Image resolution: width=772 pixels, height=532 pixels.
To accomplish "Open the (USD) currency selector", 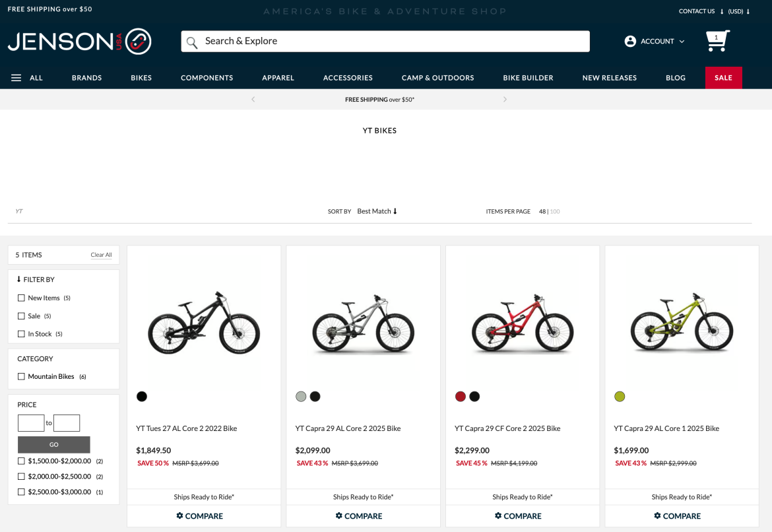I will pos(736,11).
